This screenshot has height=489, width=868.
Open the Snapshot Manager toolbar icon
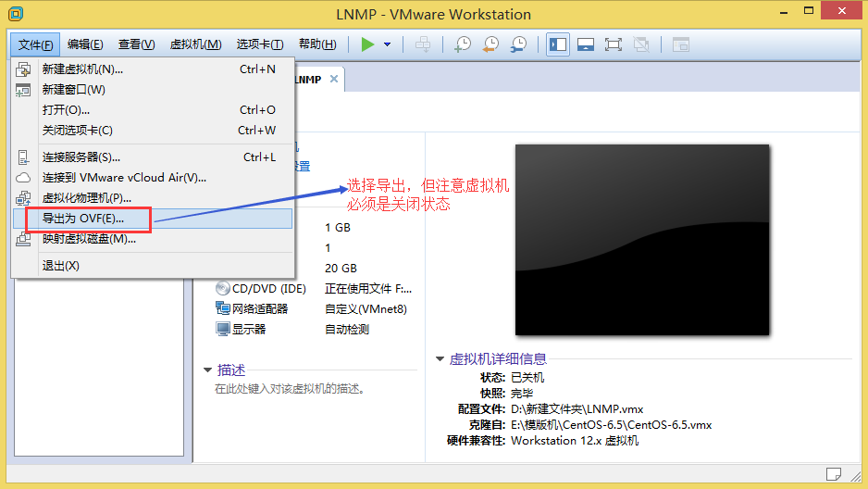pos(519,44)
